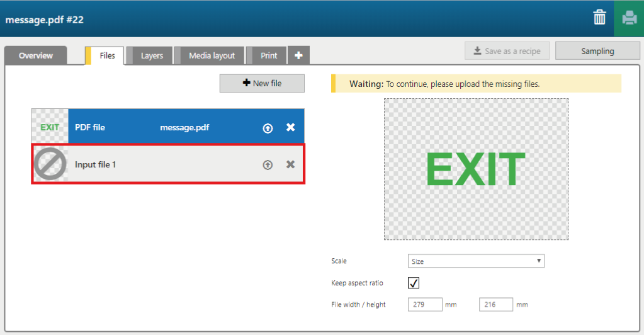The width and height of the screenshot is (644, 335).
Task: Click the New file button
Action: click(262, 83)
